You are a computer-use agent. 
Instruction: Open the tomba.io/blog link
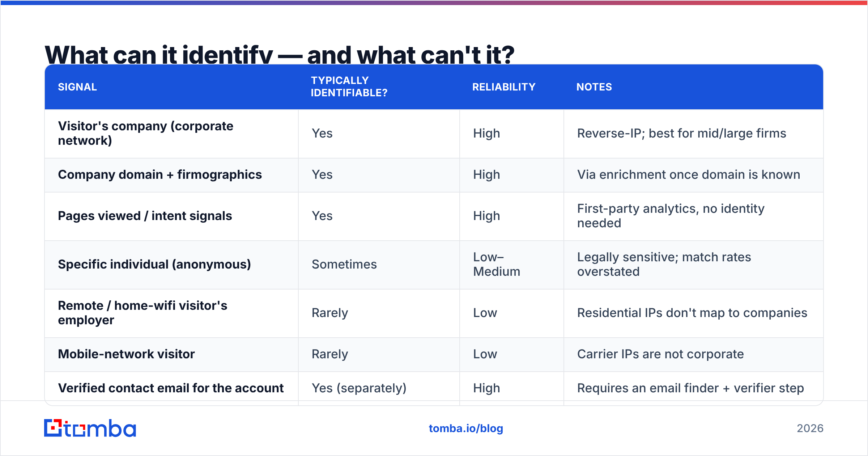point(466,428)
